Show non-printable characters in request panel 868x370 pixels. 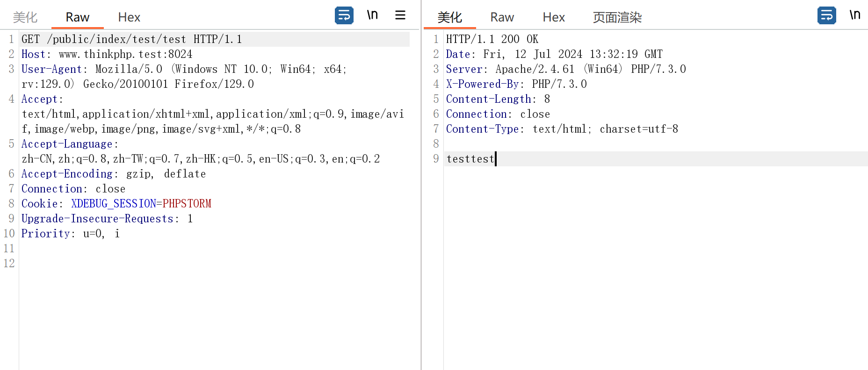(372, 15)
